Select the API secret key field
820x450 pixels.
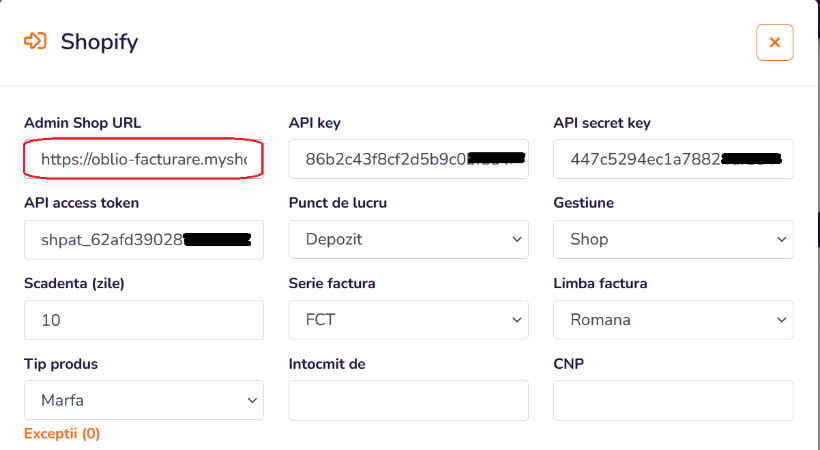(673, 159)
